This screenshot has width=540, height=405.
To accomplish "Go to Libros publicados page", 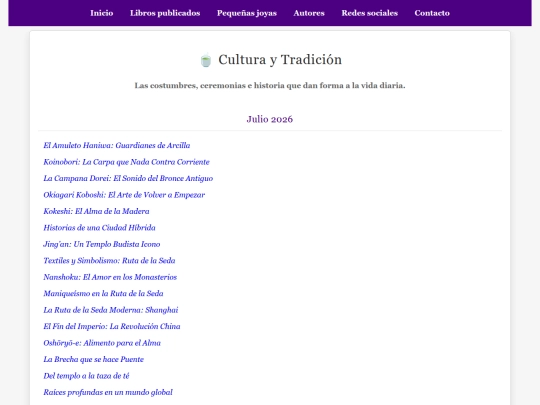I will 165,13.
